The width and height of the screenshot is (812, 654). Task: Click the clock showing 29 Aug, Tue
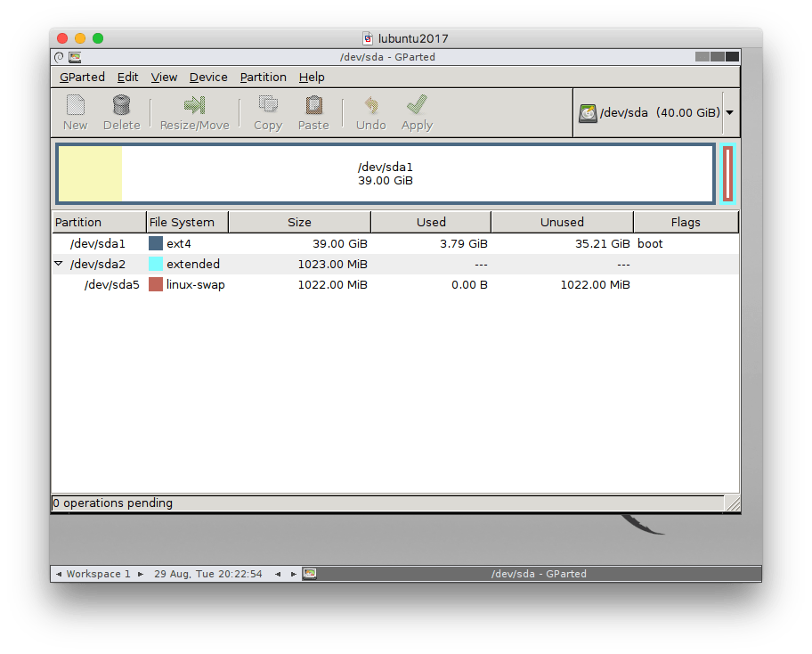[208, 574]
